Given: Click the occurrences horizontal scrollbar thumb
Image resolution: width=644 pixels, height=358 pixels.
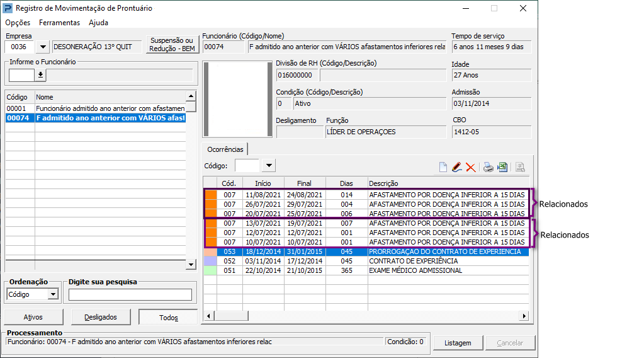Looking at the screenshot, I should click(231, 316).
